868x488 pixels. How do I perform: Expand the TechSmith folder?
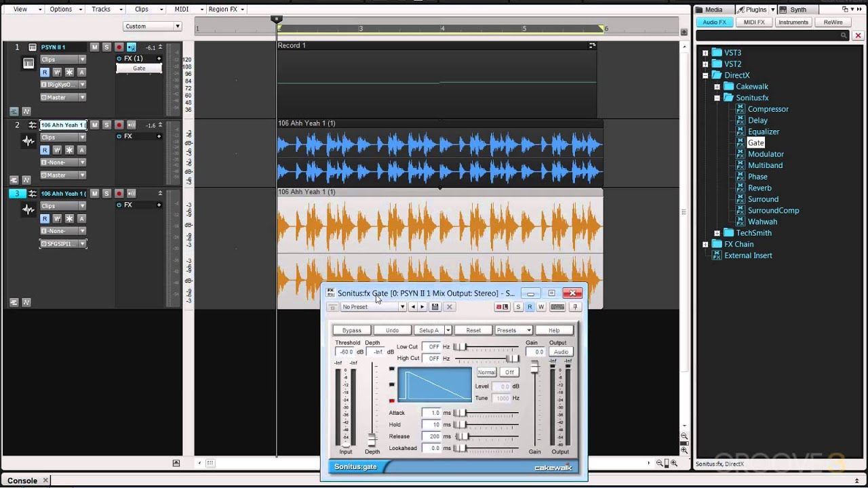pos(717,233)
